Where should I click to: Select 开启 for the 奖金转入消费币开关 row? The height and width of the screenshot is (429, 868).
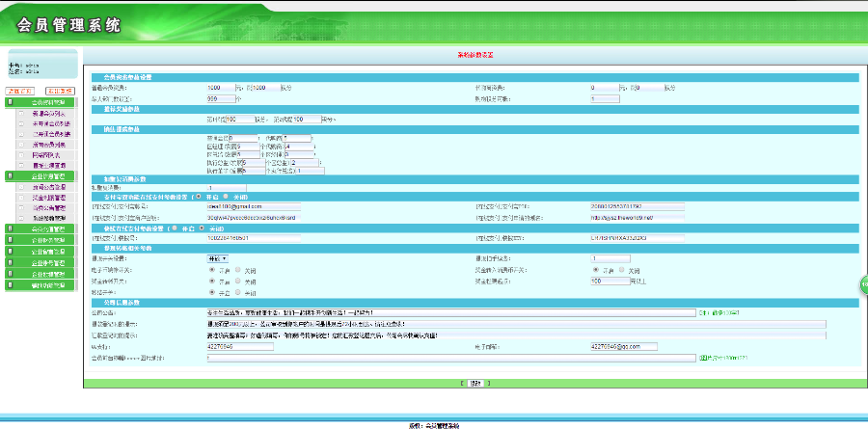pos(596,270)
